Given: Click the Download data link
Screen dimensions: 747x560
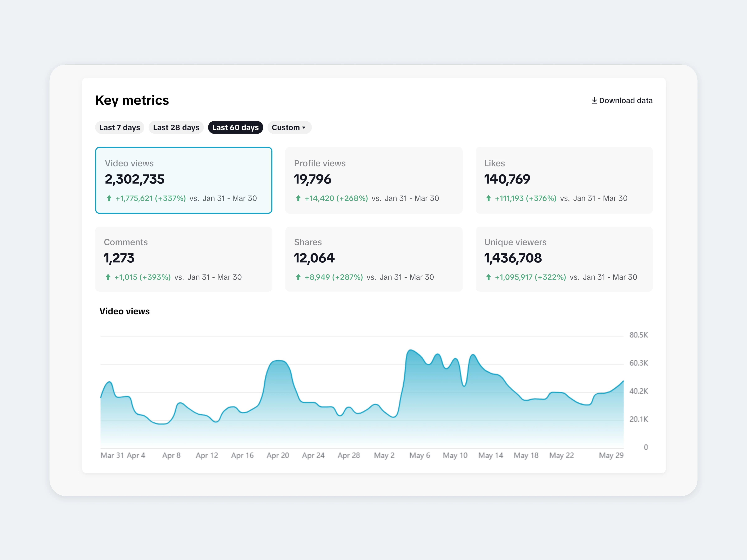Looking at the screenshot, I should (622, 101).
